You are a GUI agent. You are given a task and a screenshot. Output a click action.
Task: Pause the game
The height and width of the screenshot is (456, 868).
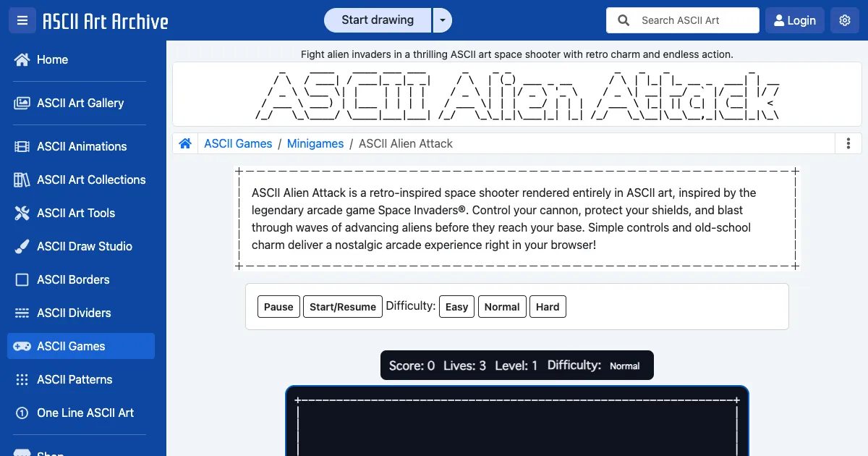pyautogui.click(x=278, y=307)
